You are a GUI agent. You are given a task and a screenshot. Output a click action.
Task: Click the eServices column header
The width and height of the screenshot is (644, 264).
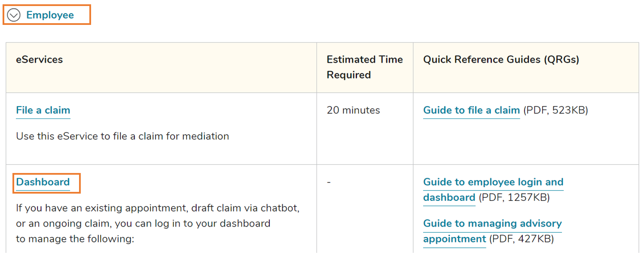click(x=40, y=60)
